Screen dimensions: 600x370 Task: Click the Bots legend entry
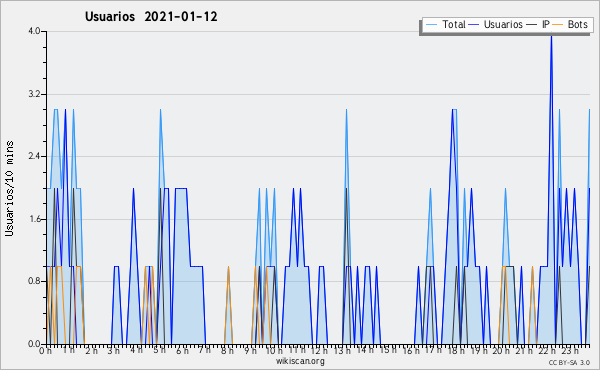pos(570,24)
